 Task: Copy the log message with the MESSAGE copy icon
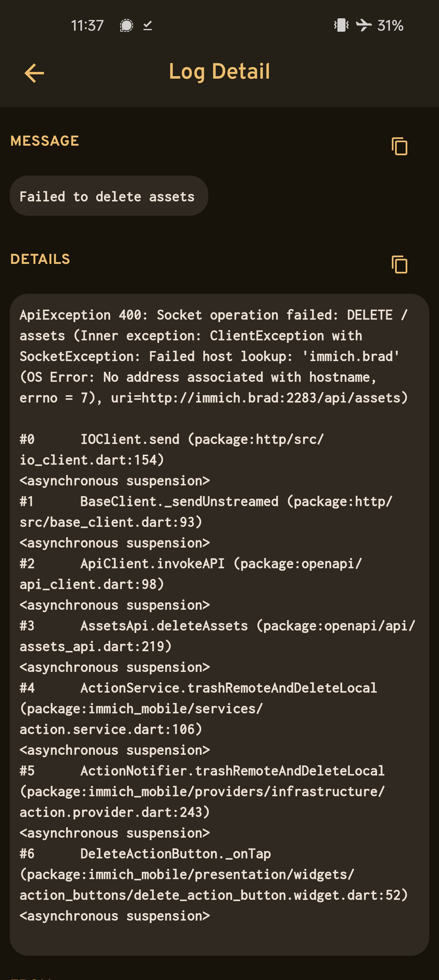pyautogui.click(x=399, y=147)
